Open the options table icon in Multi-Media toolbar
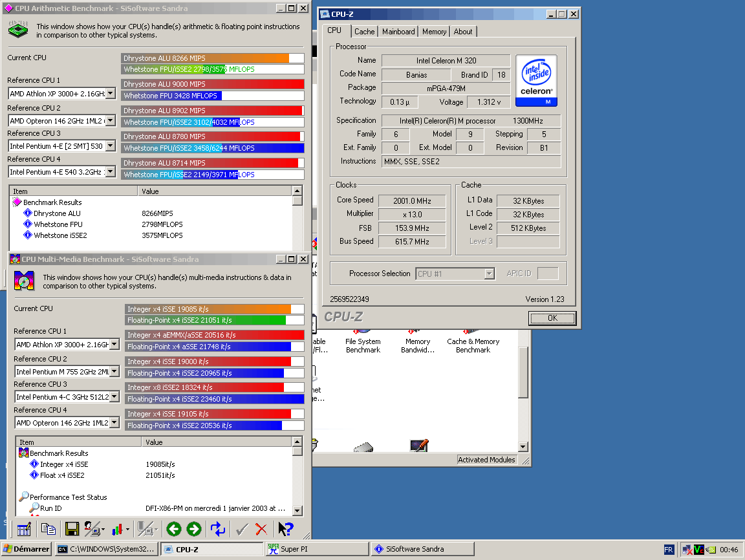 tap(24, 529)
